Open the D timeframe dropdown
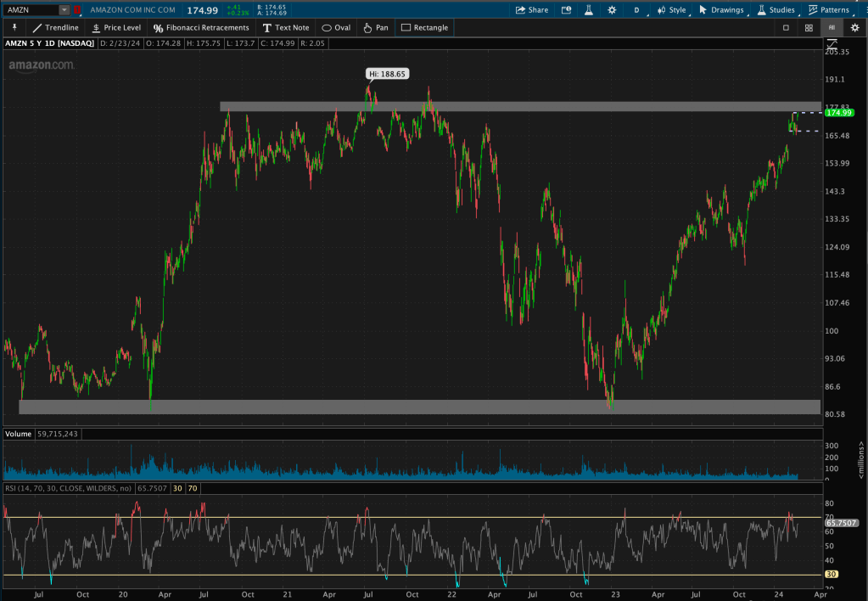Screen dimensions: 868x601 pos(641,10)
